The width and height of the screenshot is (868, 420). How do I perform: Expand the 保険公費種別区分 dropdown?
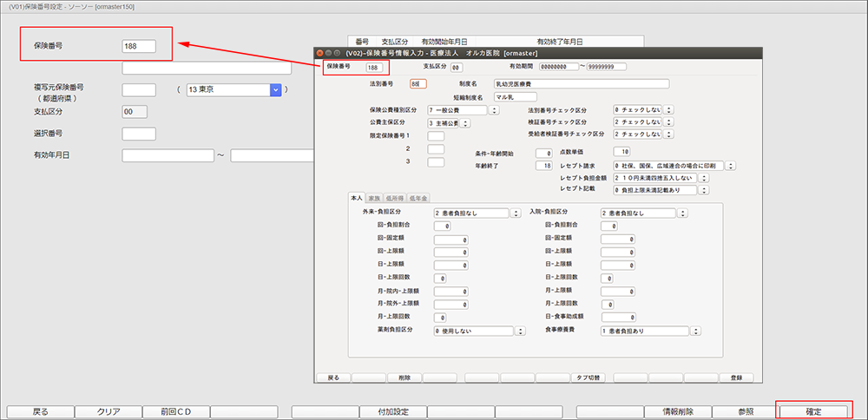click(494, 110)
